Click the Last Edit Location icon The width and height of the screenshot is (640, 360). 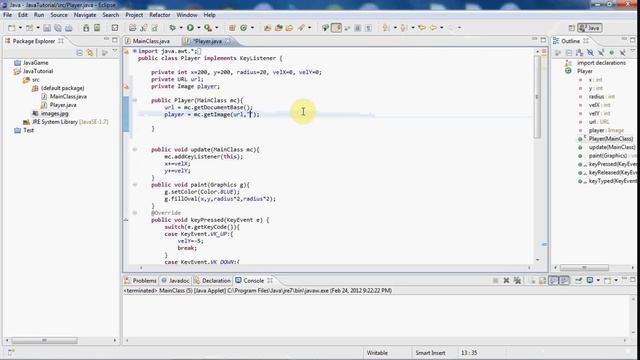tap(422, 28)
